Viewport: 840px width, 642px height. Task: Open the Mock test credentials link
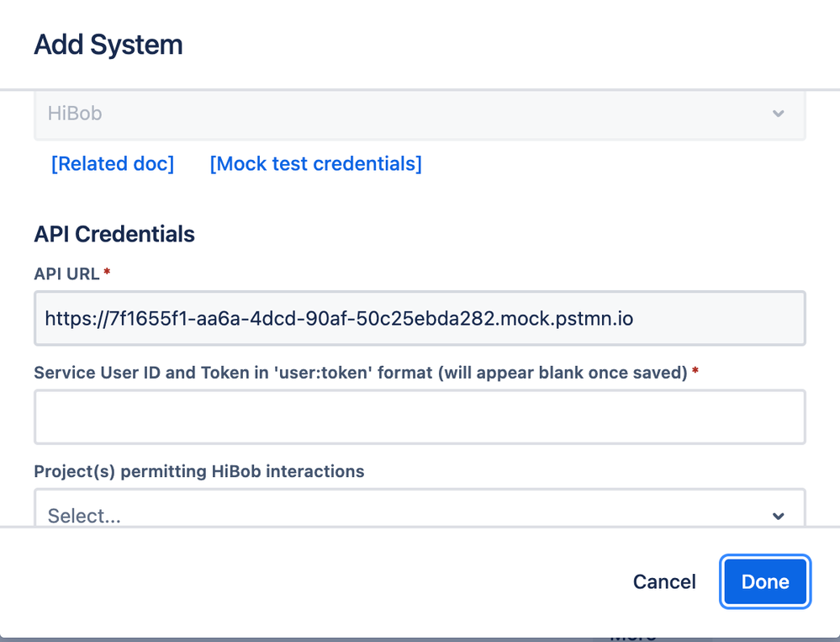(314, 163)
